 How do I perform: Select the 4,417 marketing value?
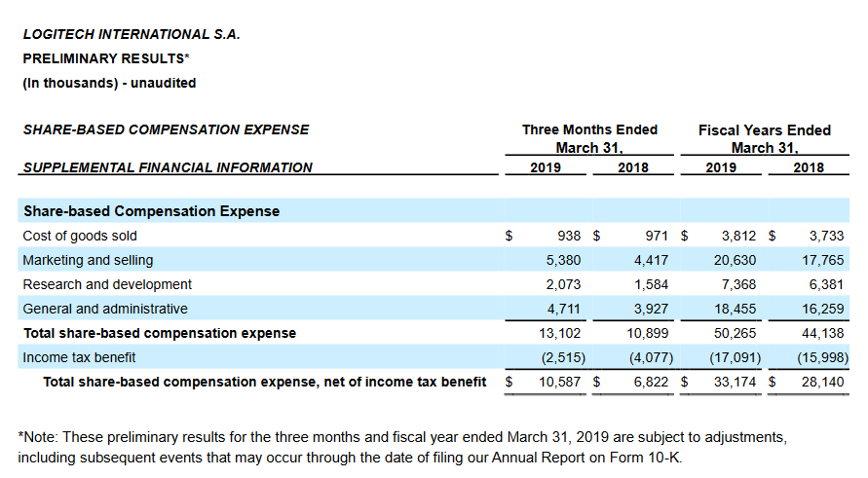click(651, 260)
